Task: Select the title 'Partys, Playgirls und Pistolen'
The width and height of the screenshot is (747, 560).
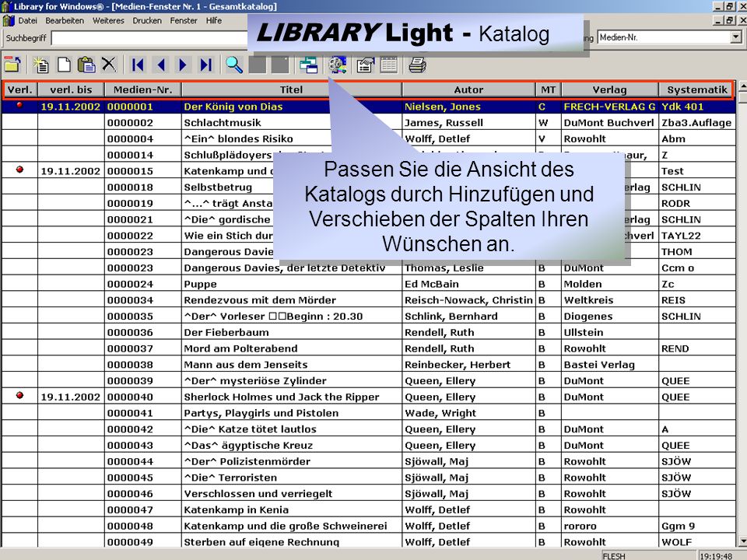Action: coord(261,413)
